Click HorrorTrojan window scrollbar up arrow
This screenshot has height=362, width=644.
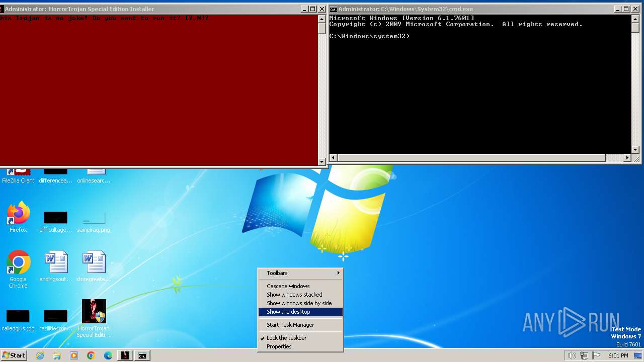click(x=322, y=19)
